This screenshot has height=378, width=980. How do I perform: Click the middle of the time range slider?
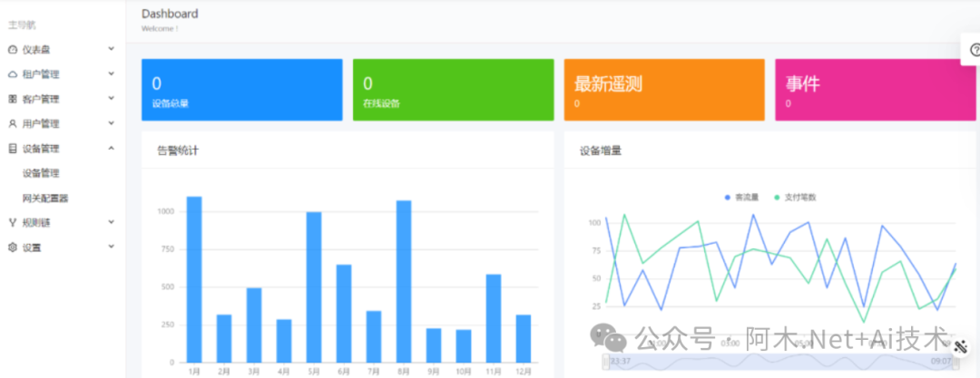click(780, 362)
